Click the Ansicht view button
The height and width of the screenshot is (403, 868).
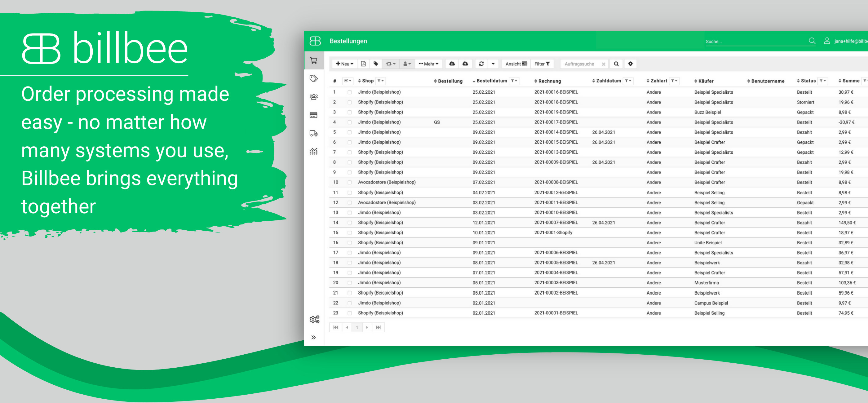(x=516, y=64)
